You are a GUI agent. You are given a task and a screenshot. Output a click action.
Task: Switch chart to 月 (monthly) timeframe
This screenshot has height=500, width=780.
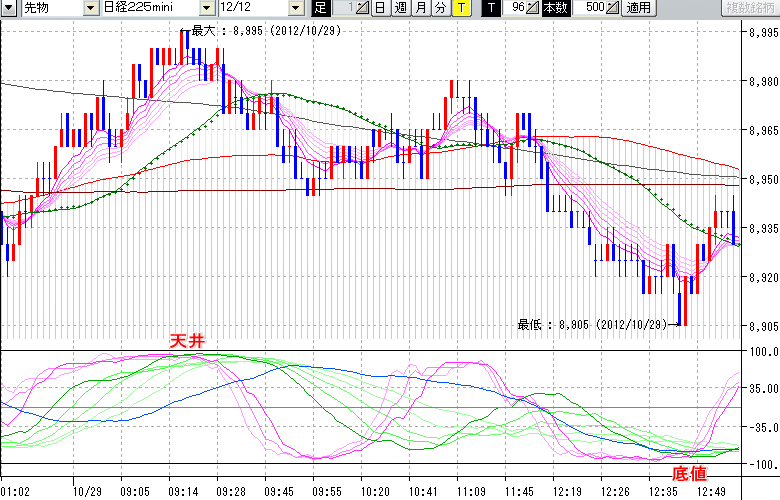pyautogui.click(x=420, y=8)
